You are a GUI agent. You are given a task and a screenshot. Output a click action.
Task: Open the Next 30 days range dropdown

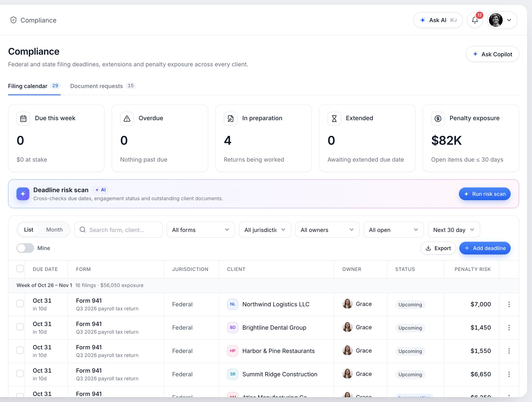tap(454, 230)
